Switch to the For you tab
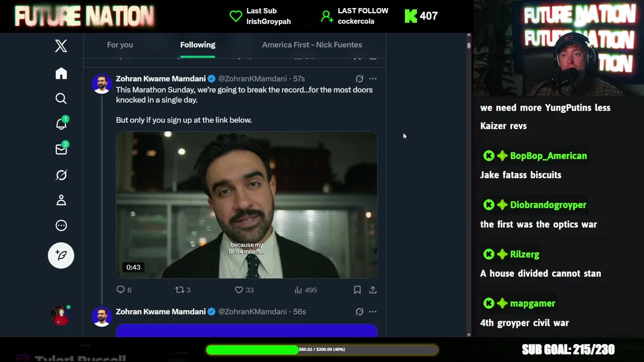 [x=120, y=45]
